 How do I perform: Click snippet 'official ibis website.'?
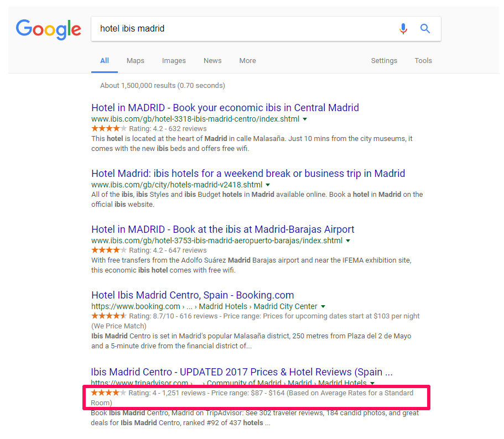point(123,204)
